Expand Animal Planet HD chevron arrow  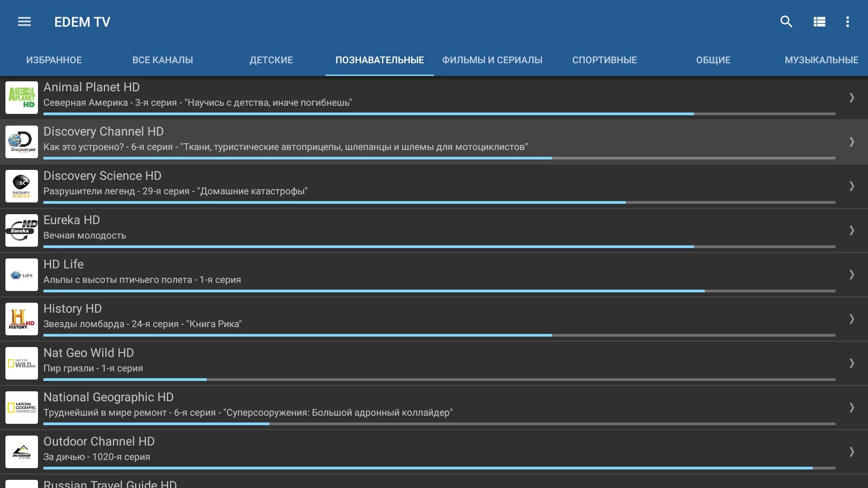pos(851,98)
